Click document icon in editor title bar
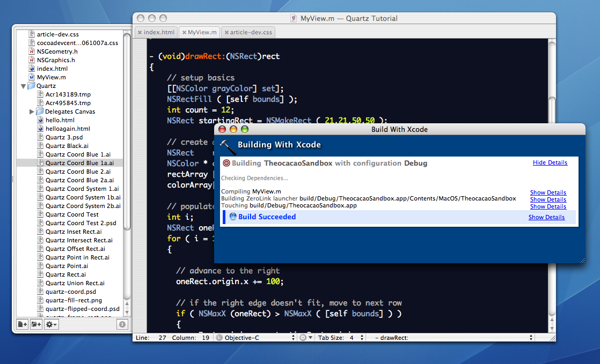Viewport: 600px width, 364px height. pos(294,18)
